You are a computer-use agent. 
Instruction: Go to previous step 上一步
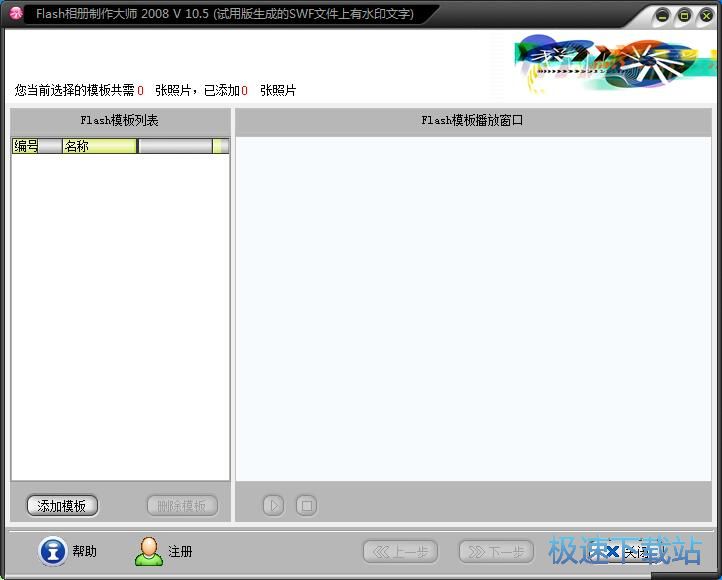(x=400, y=551)
